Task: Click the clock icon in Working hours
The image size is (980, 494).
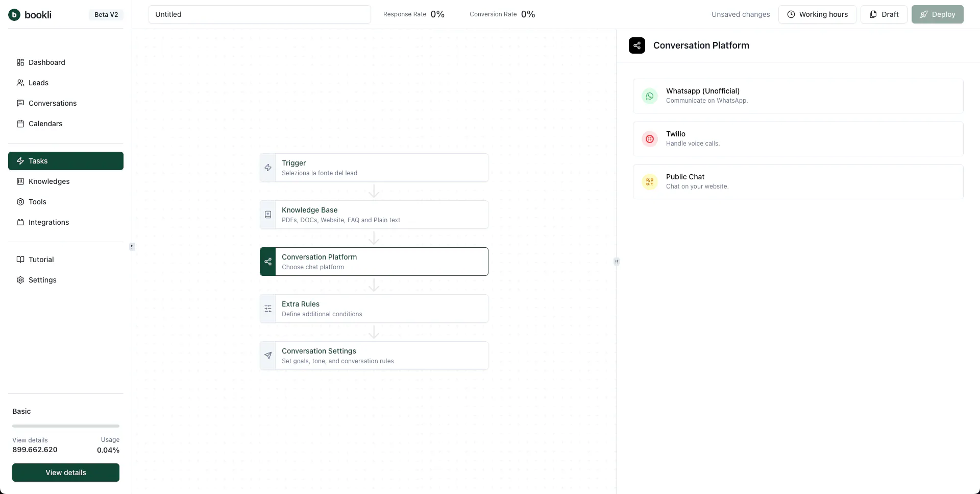Action: (791, 14)
